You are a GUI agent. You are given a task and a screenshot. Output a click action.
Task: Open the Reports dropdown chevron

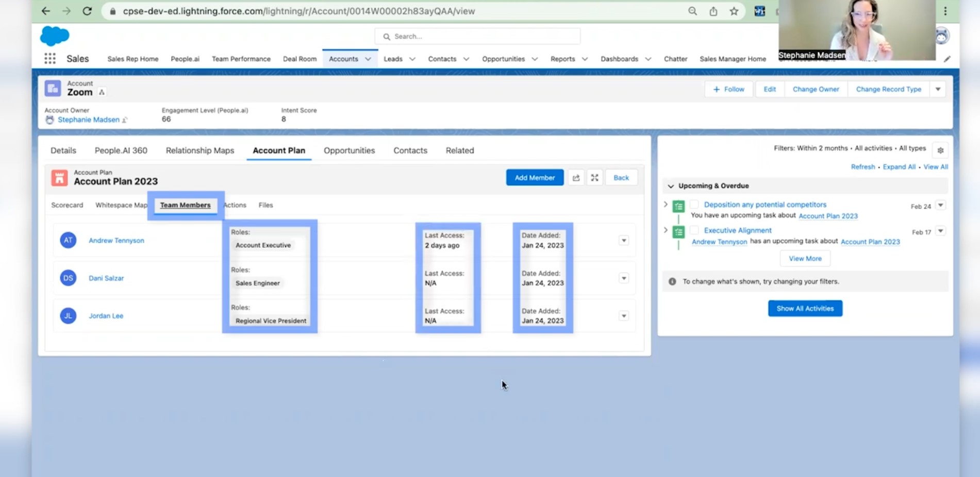pyautogui.click(x=585, y=59)
